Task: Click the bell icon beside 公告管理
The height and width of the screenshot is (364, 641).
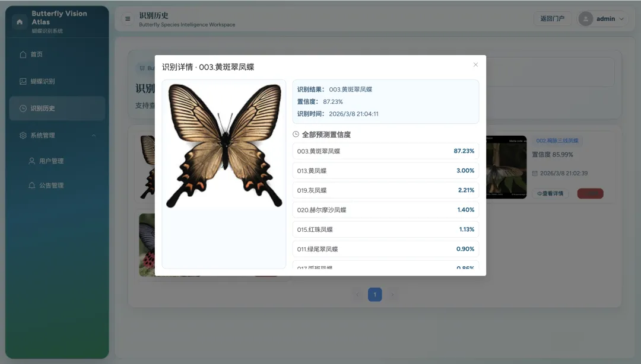Action: point(31,186)
